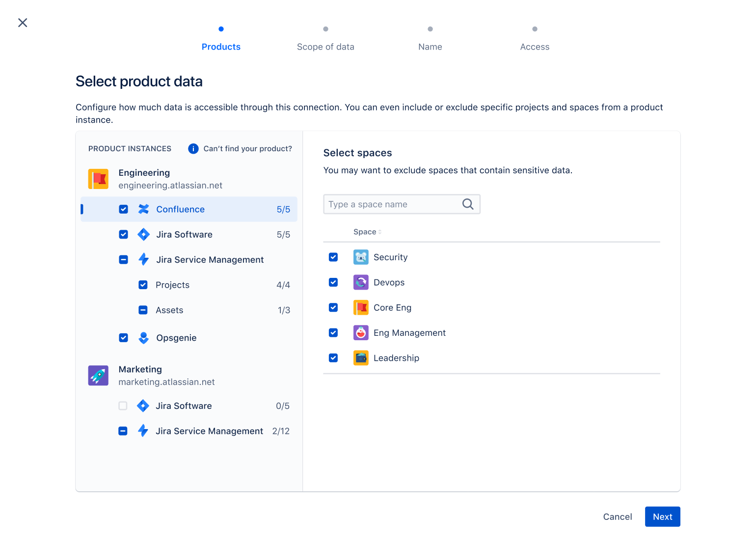Click the Devops space icon
Image resolution: width=756 pixels, height=542 pixels.
pyautogui.click(x=361, y=282)
